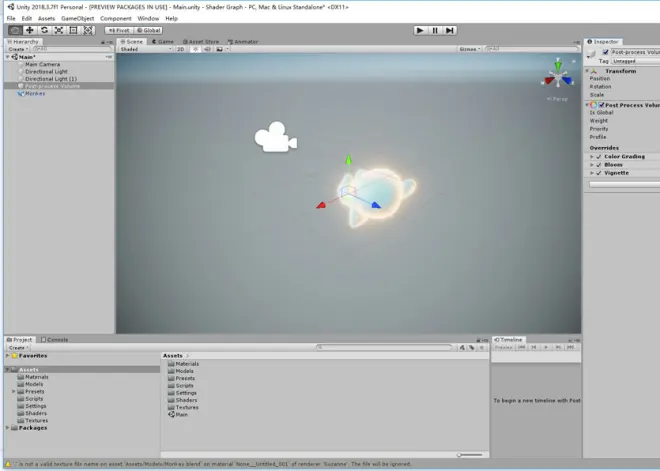Toggle scene audio icon
This screenshot has height=471, width=660.
click(x=207, y=49)
